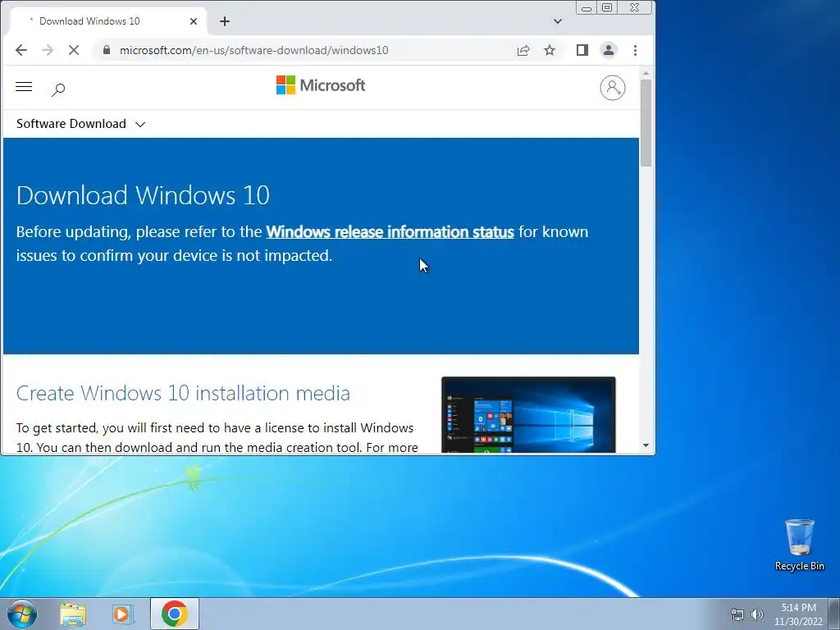Viewport: 840px width, 630px height.
Task: Go back to the previous page
Action: (x=21, y=50)
